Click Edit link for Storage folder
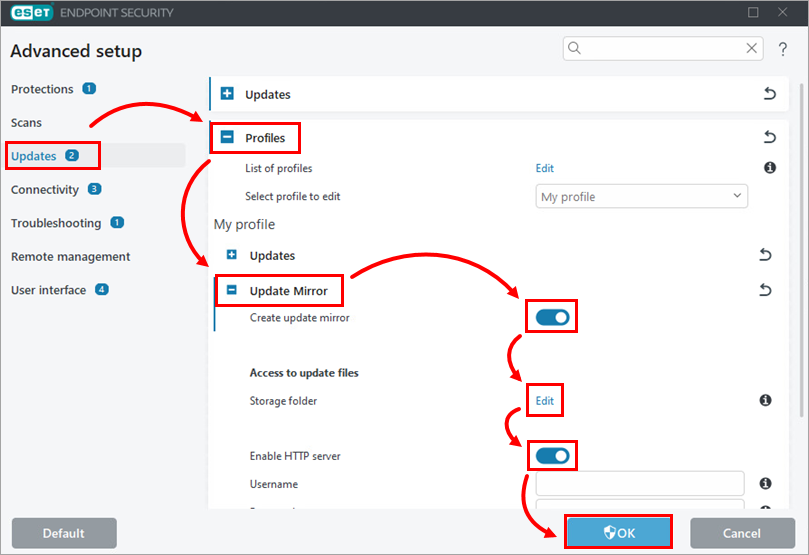This screenshot has height=555, width=809. click(544, 401)
